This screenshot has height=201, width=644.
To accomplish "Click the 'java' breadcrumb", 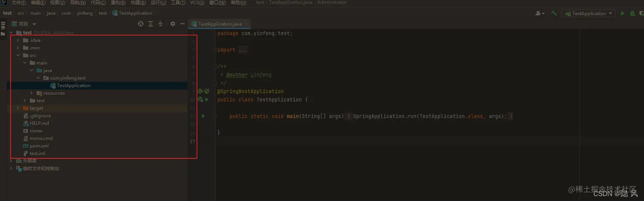I will click(x=51, y=13).
